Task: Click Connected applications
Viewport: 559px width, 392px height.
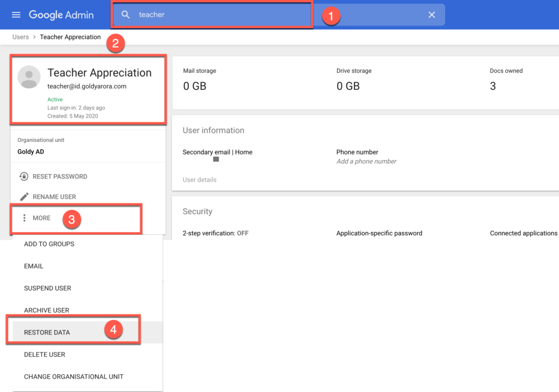Action: (x=523, y=233)
